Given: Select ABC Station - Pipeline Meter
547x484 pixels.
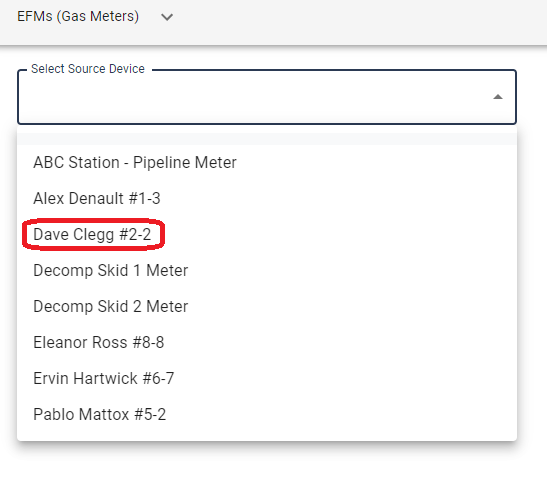Looking at the screenshot, I should [x=267, y=163].
